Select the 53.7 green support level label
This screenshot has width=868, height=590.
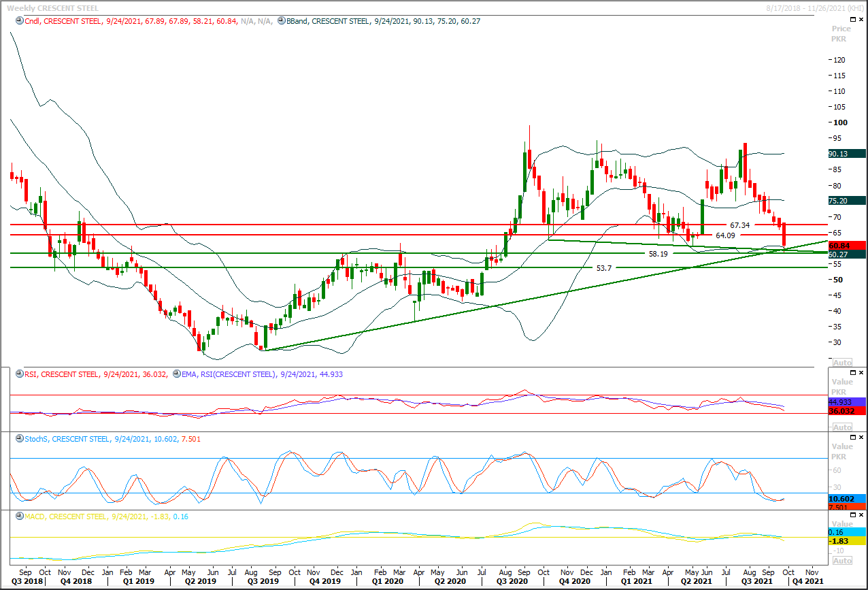605,268
